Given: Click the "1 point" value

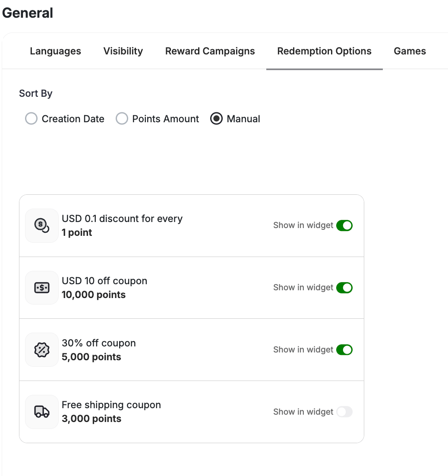Looking at the screenshot, I should coord(77,232).
